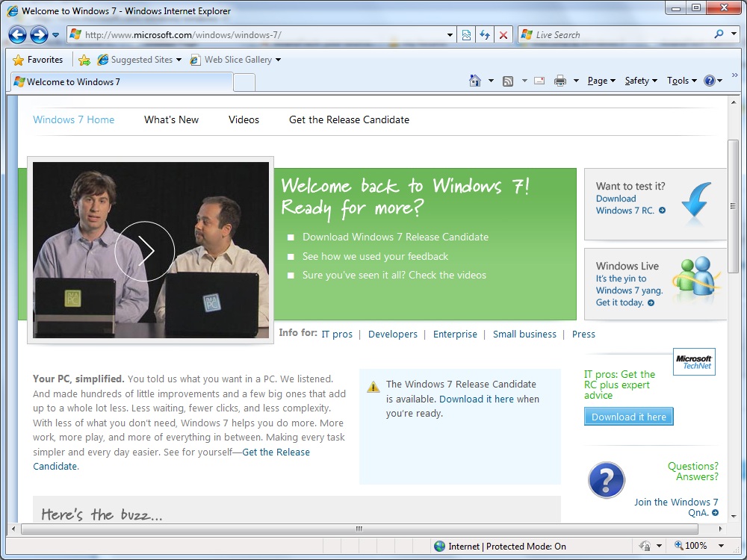Image resolution: width=747 pixels, height=560 pixels.
Task: Toggle Compatibility View icon
Action: click(466, 35)
